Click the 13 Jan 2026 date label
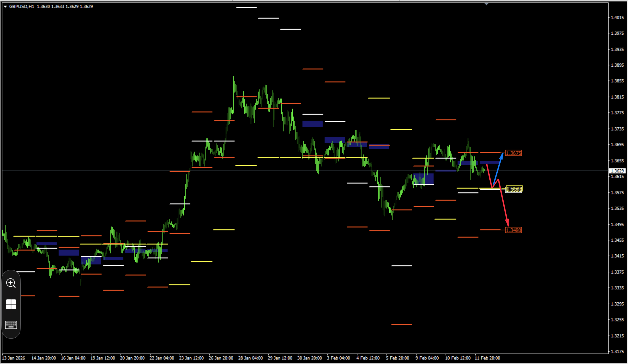 (14, 358)
